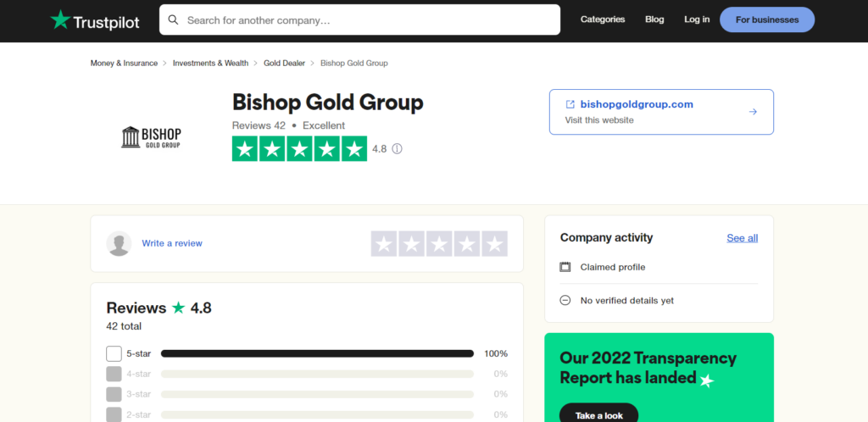Click Log in in the header
The image size is (868, 422).
(697, 19)
